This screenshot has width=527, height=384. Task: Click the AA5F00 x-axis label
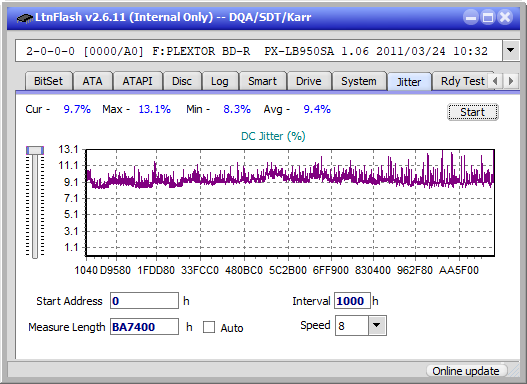click(458, 270)
